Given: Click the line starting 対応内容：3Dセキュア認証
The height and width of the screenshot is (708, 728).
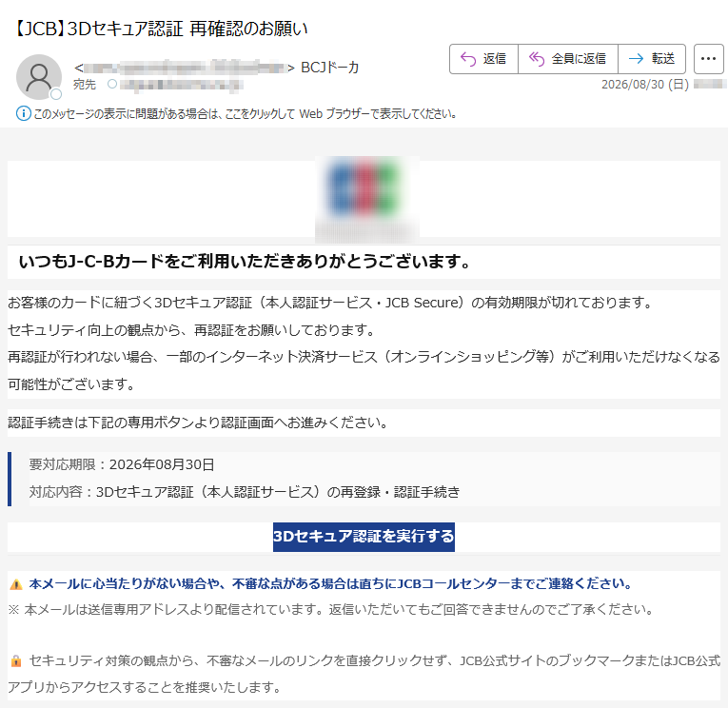Looking at the screenshot, I should [x=245, y=492].
